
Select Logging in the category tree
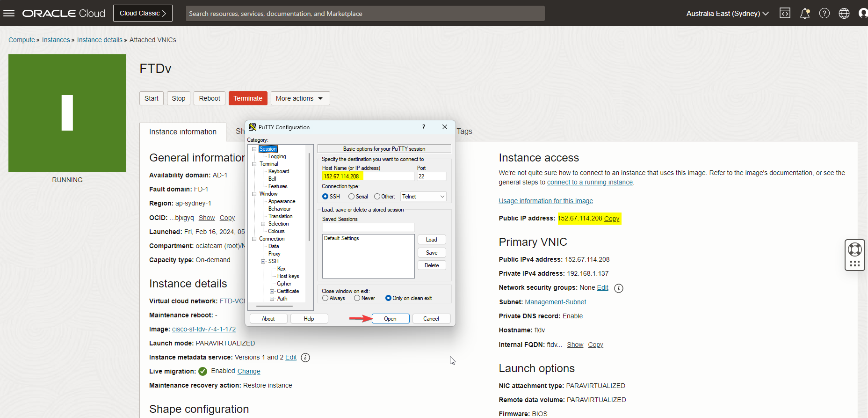277,156
